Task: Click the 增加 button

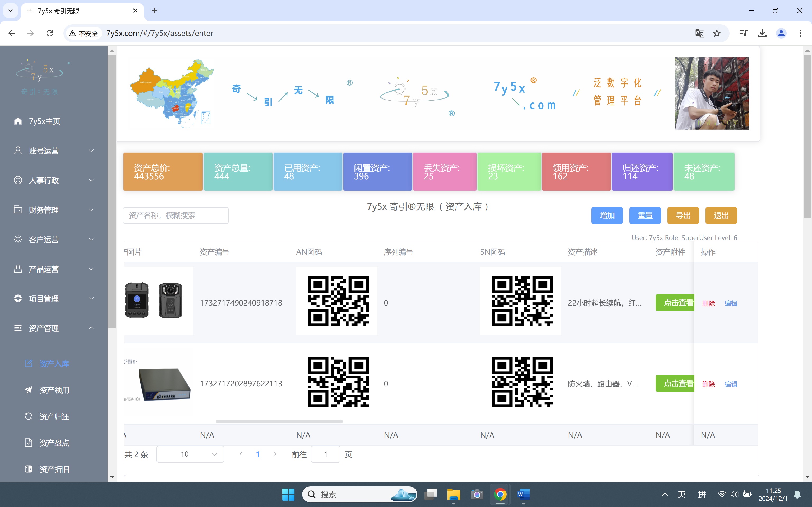Action: pos(607,215)
